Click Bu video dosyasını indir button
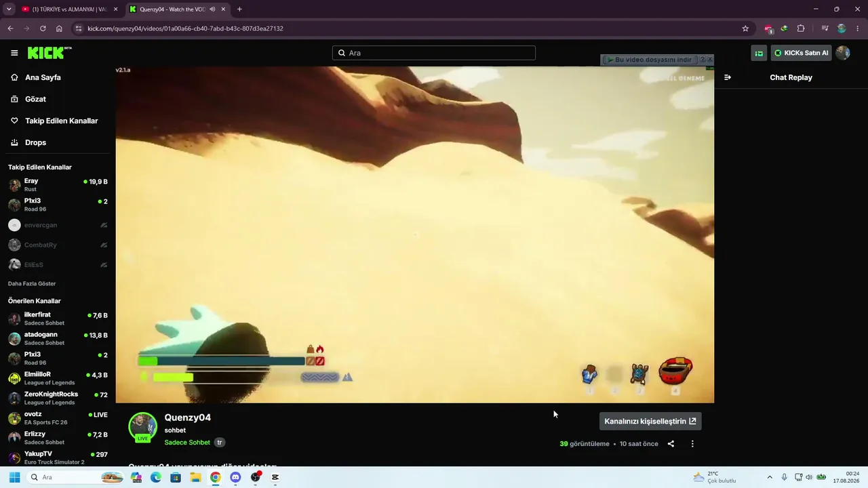This screenshot has width=868, height=488. tap(649, 60)
